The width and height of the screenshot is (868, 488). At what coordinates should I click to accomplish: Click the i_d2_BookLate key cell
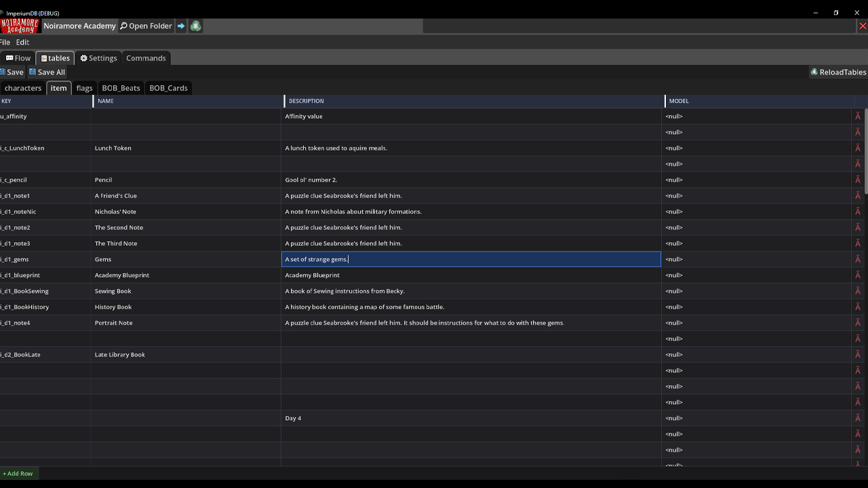tap(45, 354)
